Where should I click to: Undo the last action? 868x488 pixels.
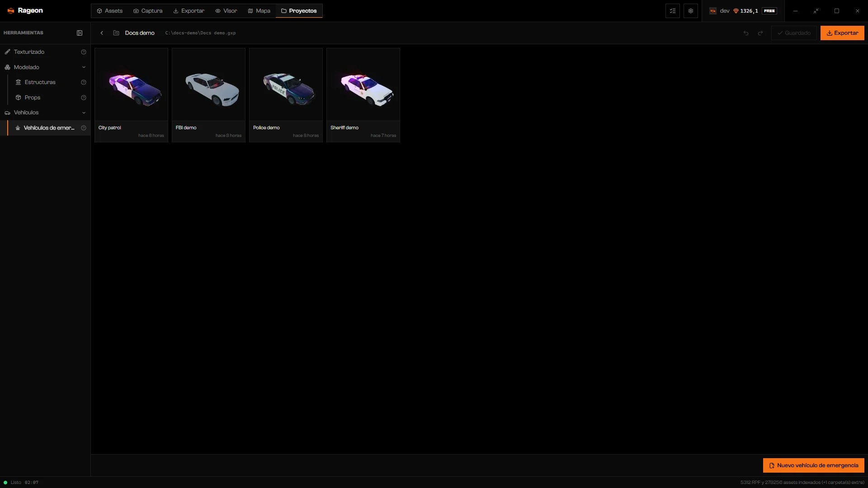pos(746,33)
